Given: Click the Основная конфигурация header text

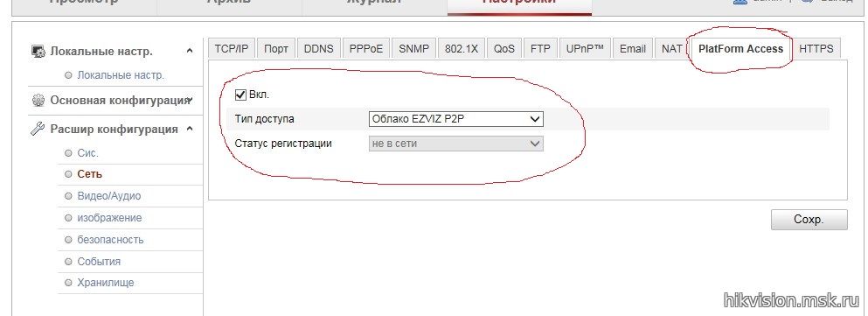Looking at the screenshot, I should pos(120,101).
